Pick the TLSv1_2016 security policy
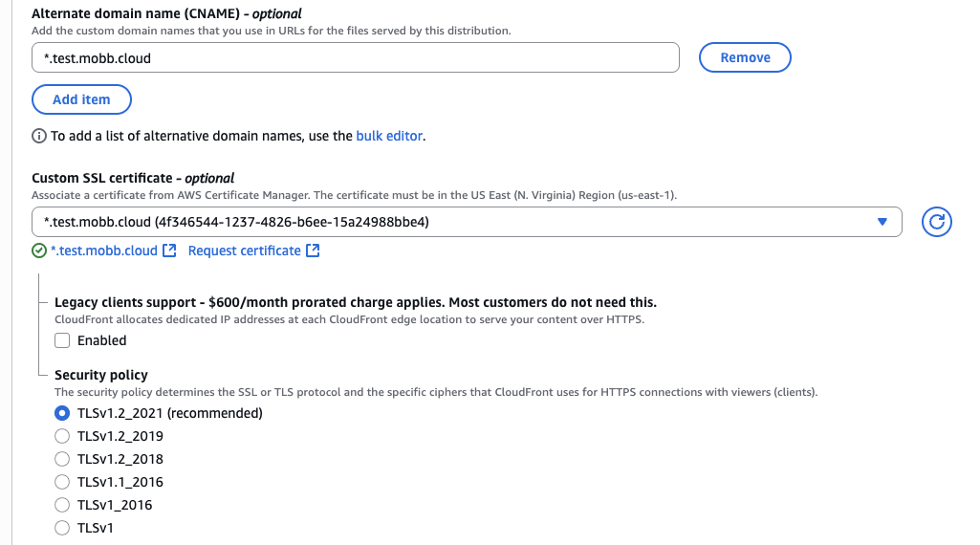 [62, 505]
